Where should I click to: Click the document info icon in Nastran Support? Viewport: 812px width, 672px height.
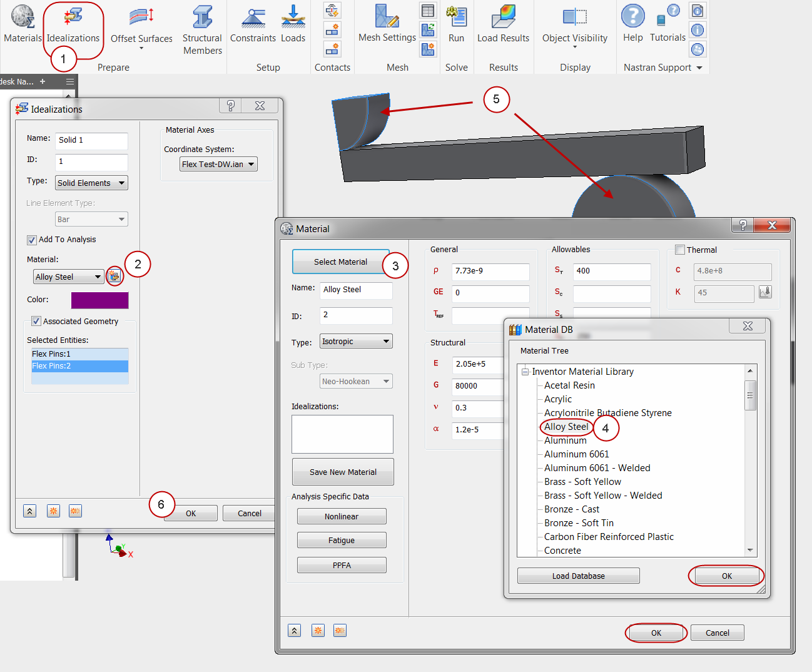coord(698,10)
